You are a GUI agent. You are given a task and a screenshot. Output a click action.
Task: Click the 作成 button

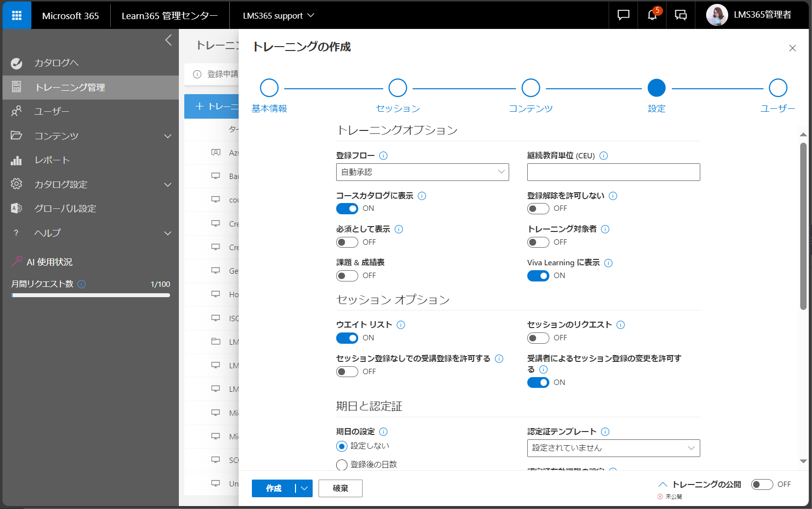point(273,488)
